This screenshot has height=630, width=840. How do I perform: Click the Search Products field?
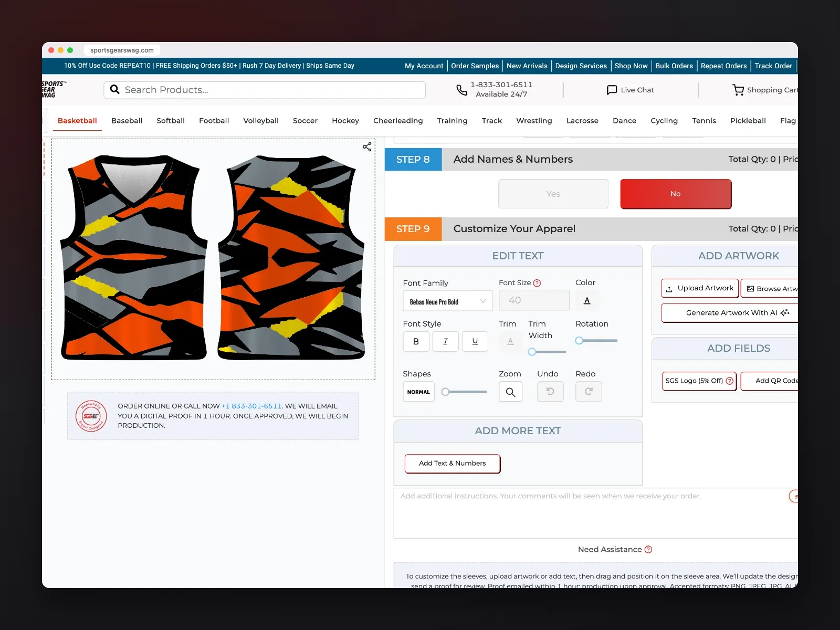click(265, 90)
